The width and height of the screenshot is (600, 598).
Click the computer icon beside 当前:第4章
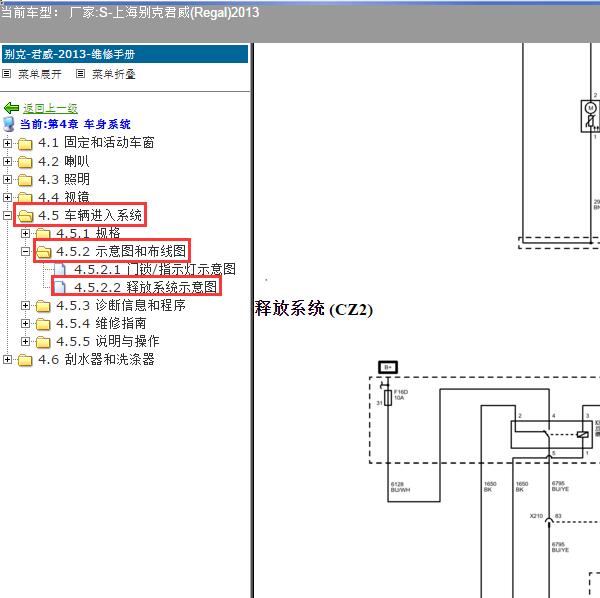pyautogui.click(x=8, y=124)
